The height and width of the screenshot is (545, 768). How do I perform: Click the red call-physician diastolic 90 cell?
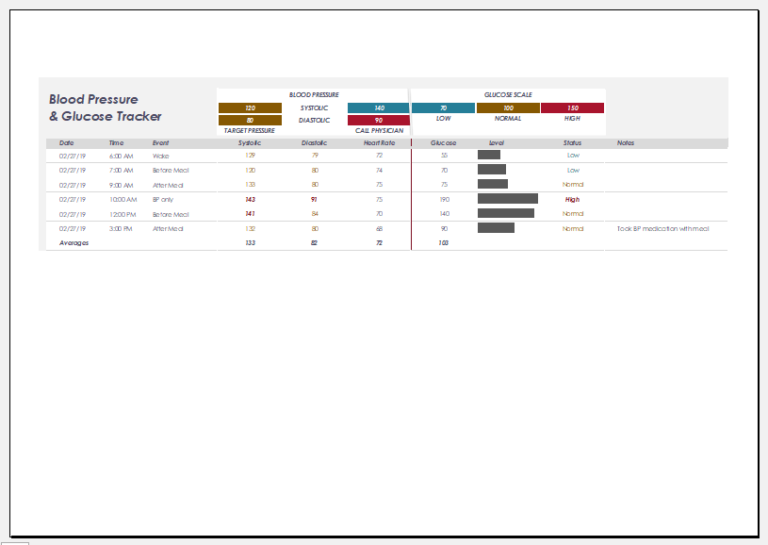(x=378, y=120)
